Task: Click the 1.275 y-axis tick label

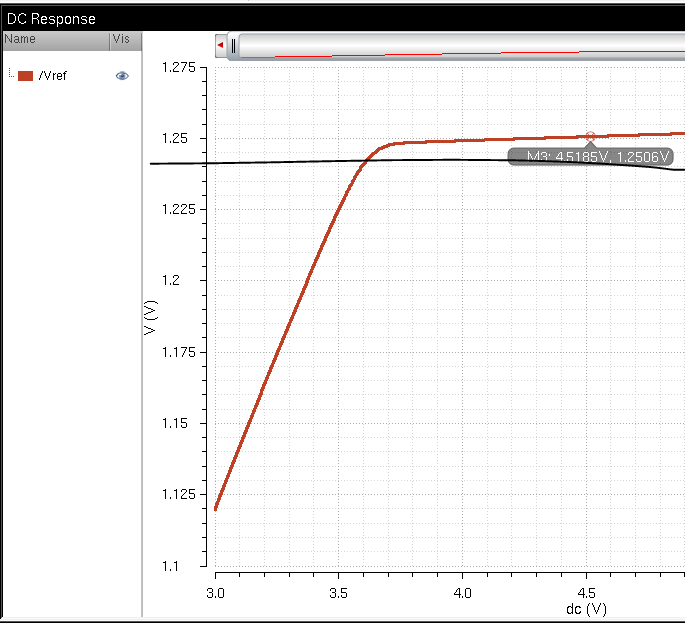Action: (x=180, y=67)
